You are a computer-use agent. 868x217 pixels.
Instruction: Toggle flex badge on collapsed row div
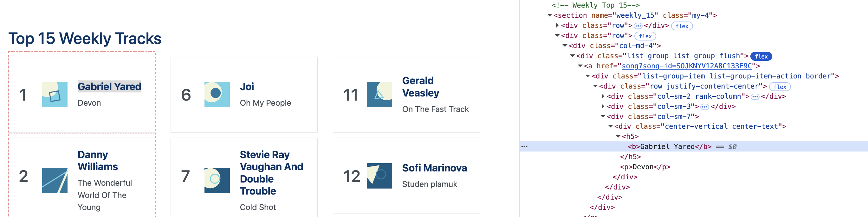point(682,26)
